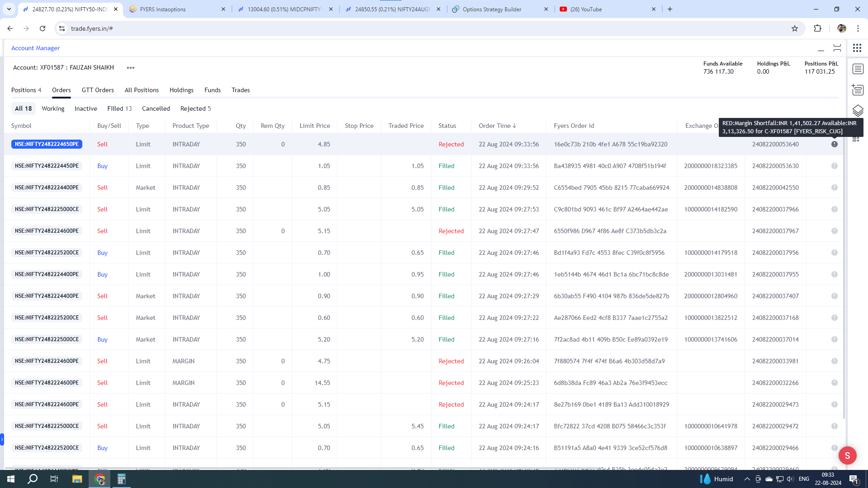Switch to Options Strategy Builder tab
Screen dimensions: 868x488
tap(500, 9)
